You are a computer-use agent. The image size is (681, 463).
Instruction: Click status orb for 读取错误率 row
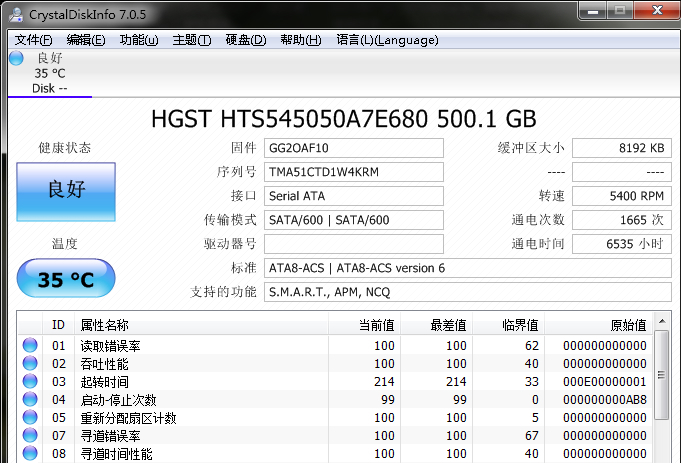coord(30,346)
